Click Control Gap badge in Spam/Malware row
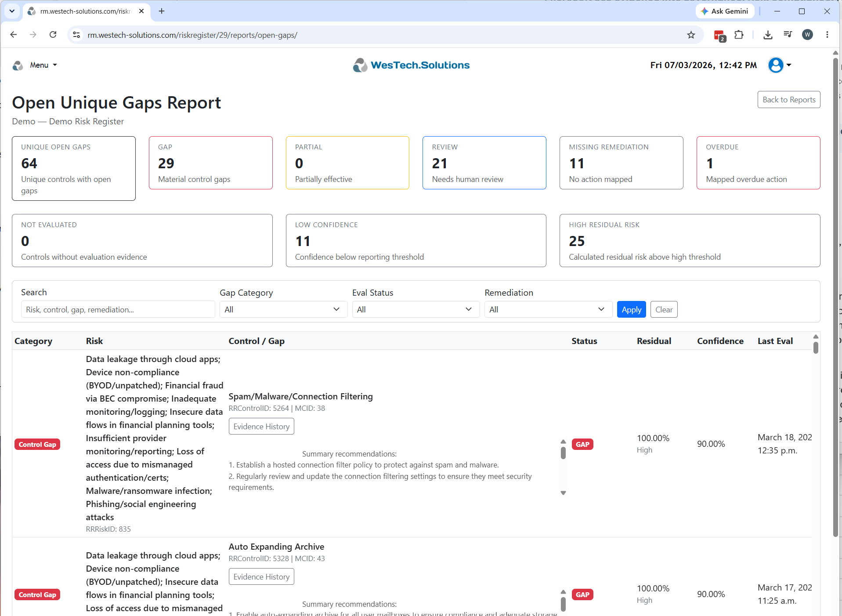This screenshot has height=616, width=842. point(37,444)
